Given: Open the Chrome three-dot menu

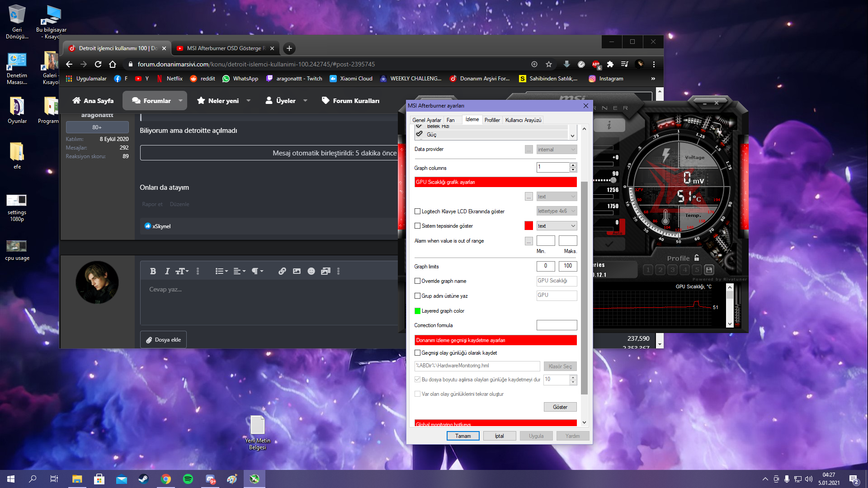Looking at the screenshot, I should pyautogui.click(x=654, y=64).
